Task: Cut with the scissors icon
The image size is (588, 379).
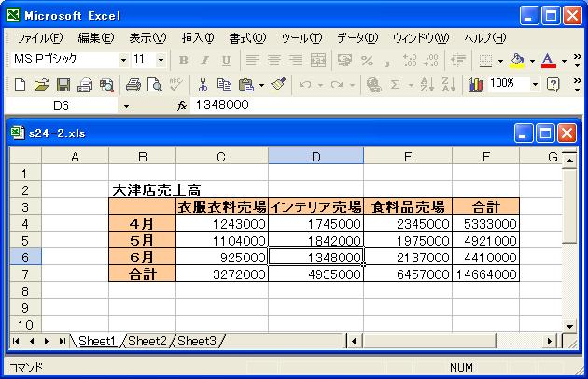Action: point(203,85)
